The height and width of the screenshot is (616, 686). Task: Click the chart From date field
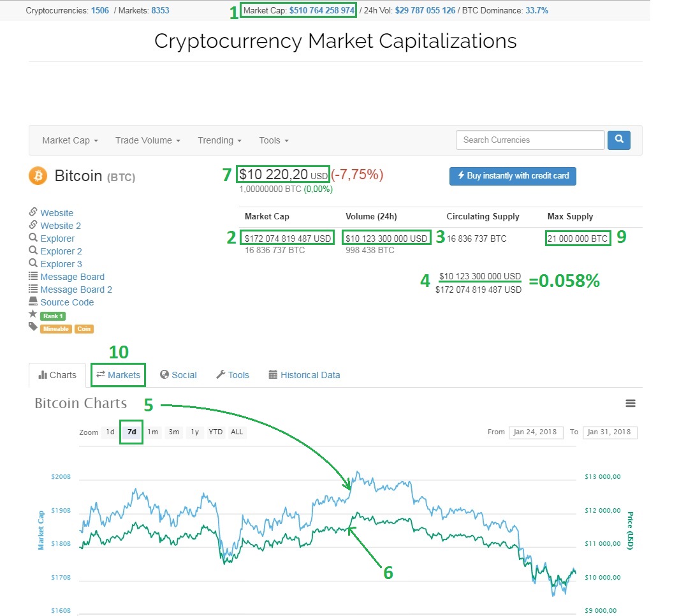tap(536, 432)
